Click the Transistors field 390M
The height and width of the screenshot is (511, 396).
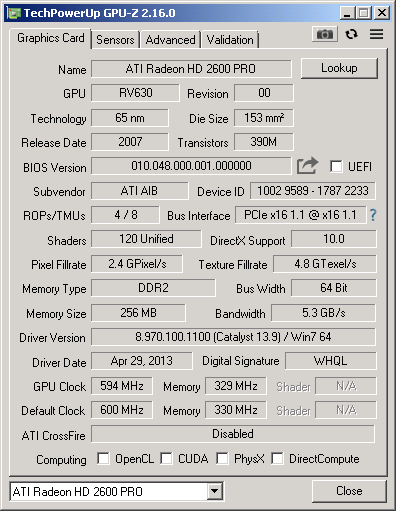click(x=264, y=142)
